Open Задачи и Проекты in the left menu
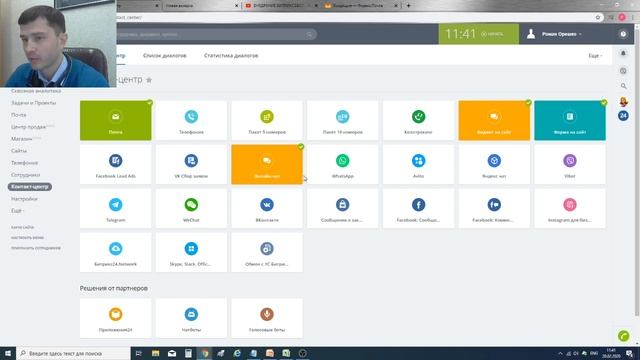Viewport: 640px width, 360px height. (x=33, y=103)
